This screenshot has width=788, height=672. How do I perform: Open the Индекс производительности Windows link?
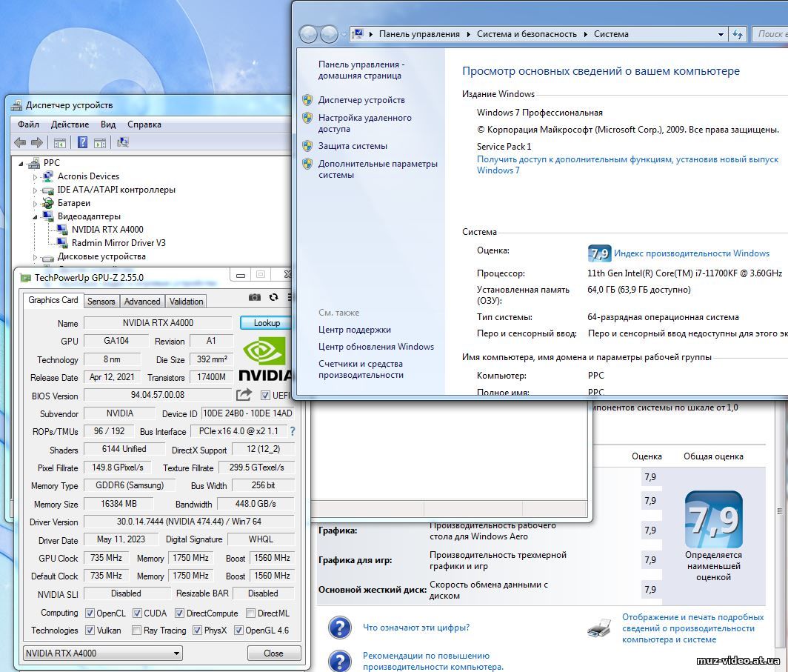tap(691, 253)
